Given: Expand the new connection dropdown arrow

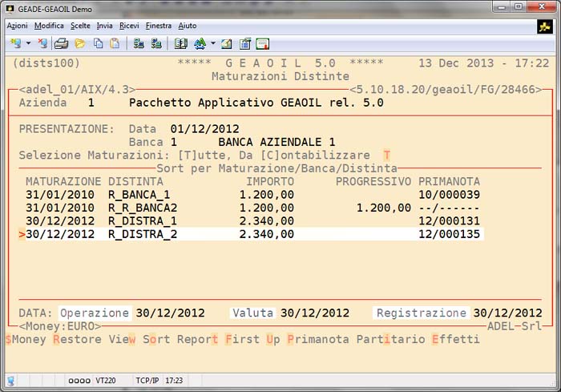Looking at the screenshot, I should (28, 43).
